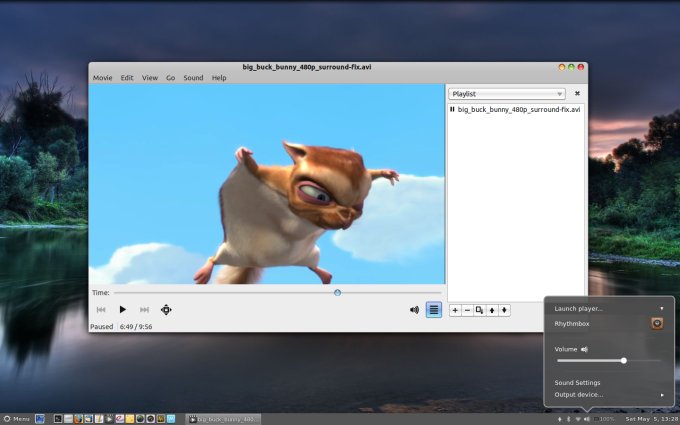
Task: Launch the terminal from the panel
Action: click(58, 419)
